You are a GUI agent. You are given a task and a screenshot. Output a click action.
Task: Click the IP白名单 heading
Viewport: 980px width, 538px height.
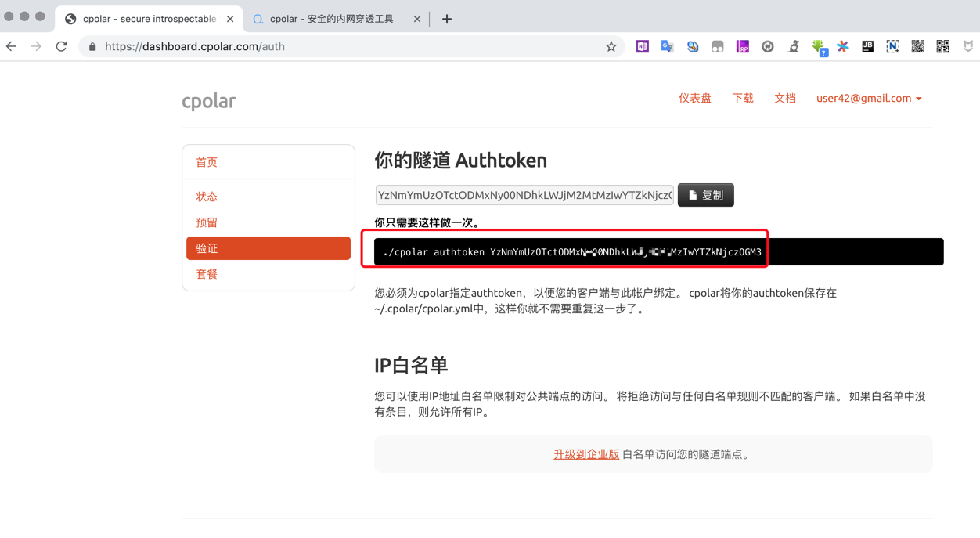411,366
